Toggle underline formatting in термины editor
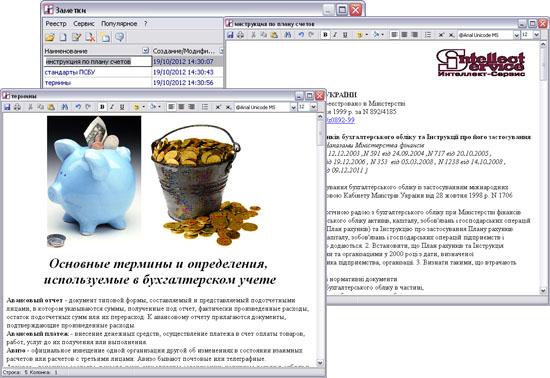 [x=122, y=107]
